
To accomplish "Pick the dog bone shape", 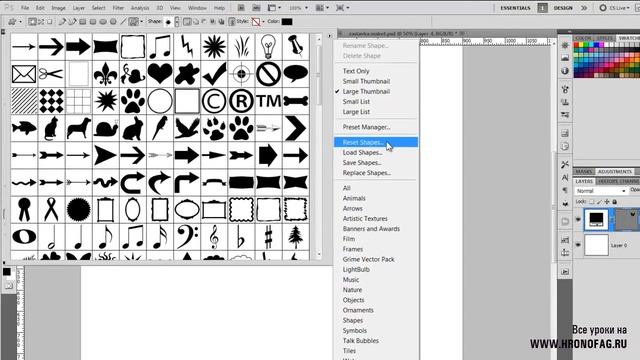I will tap(296, 101).
